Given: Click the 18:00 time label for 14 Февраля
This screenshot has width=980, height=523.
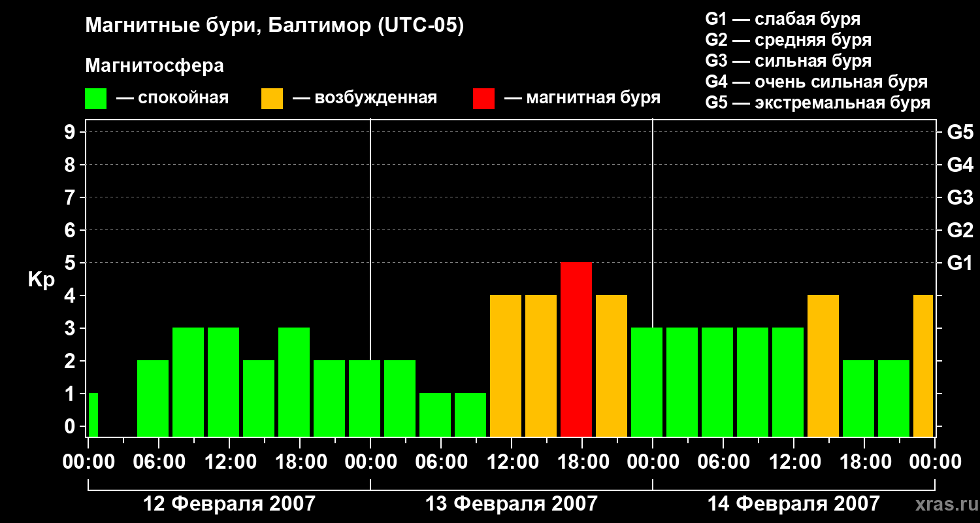Looking at the screenshot, I should click(x=864, y=462).
